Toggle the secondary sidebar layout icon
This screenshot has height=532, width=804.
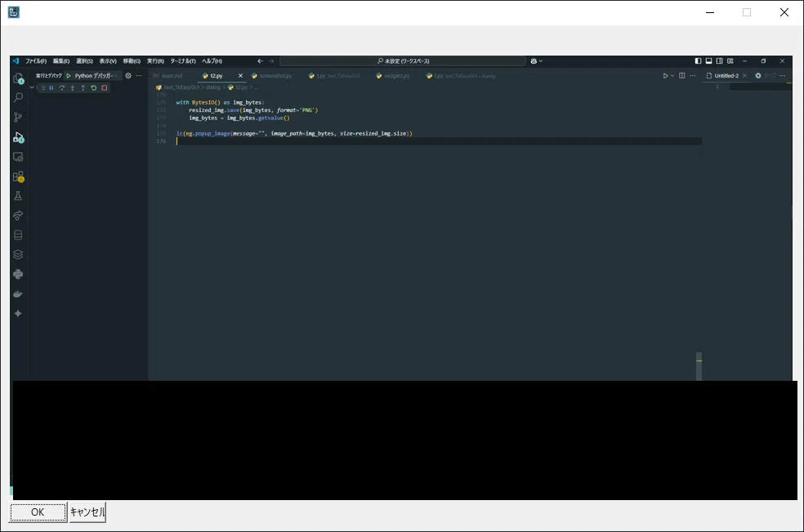coord(719,61)
